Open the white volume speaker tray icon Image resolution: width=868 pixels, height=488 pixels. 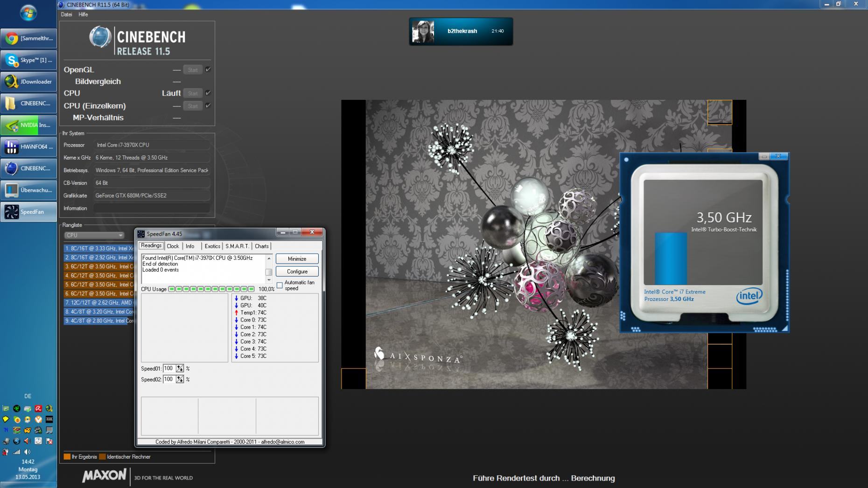coord(27,452)
